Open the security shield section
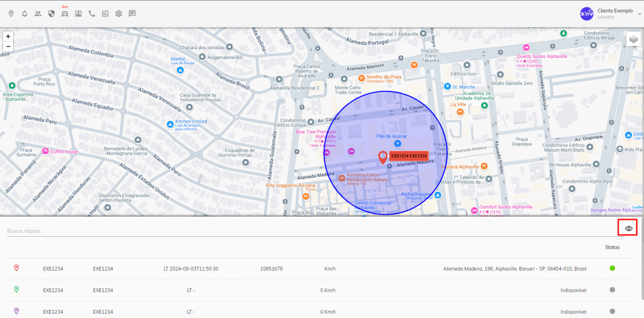 [52, 14]
